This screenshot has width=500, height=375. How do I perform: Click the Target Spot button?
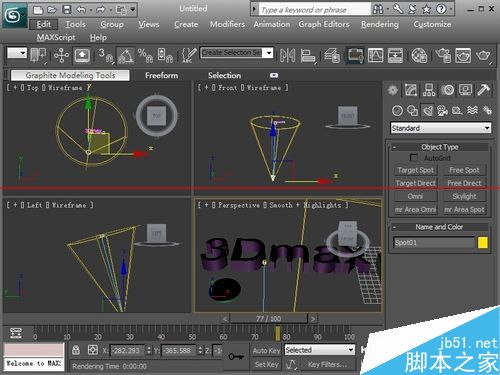pos(416,170)
